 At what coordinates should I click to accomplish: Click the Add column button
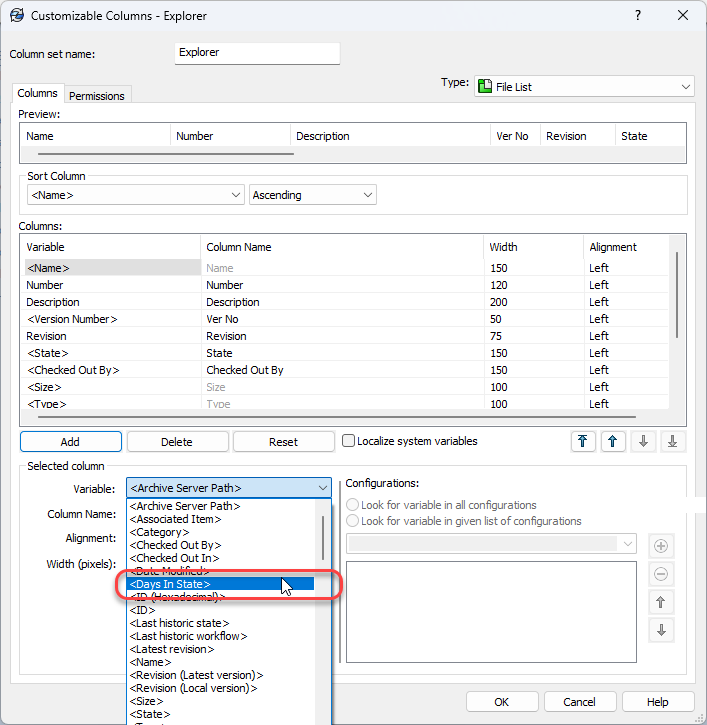[70, 441]
